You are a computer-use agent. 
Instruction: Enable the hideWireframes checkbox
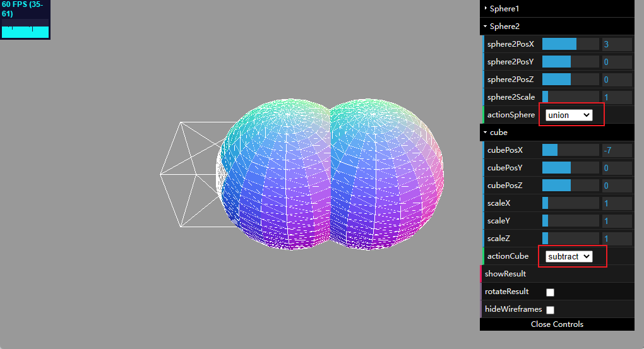pyautogui.click(x=550, y=310)
